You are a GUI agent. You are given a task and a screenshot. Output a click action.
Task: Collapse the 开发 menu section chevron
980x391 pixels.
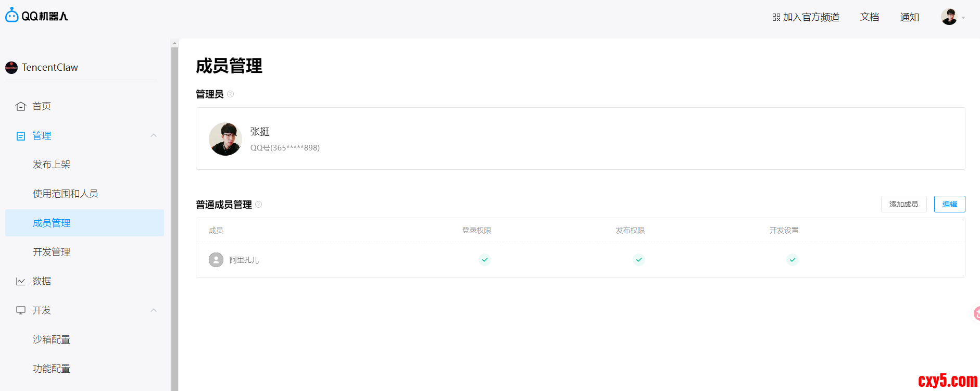[154, 310]
